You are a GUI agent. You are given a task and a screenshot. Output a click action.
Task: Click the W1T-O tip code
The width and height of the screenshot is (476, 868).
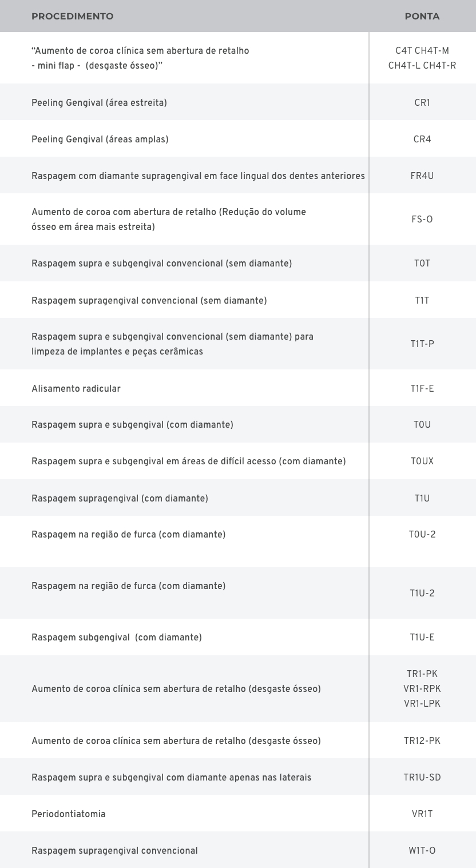[x=422, y=851]
